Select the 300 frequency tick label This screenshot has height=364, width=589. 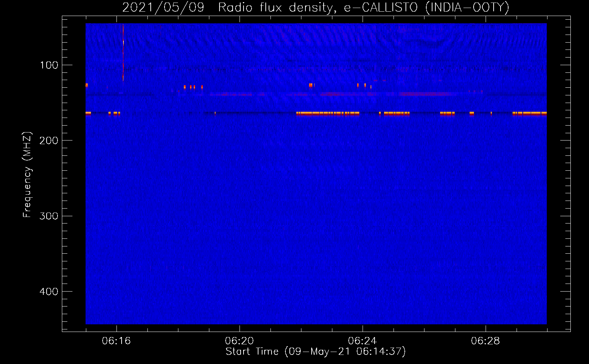(x=49, y=216)
